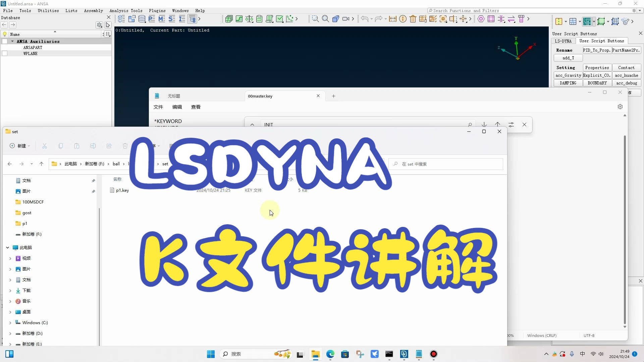Click the DAMPING script button
This screenshot has width=644, height=362.
[x=568, y=83]
